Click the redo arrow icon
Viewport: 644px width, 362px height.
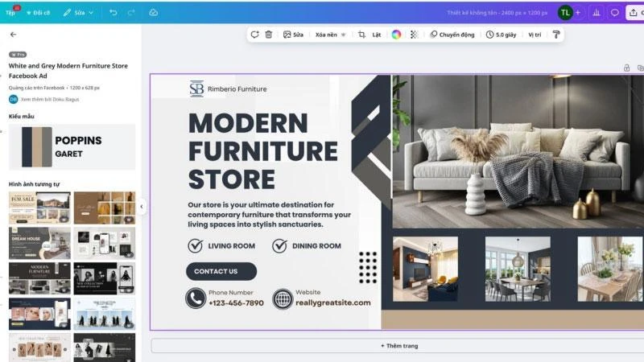tap(131, 13)
